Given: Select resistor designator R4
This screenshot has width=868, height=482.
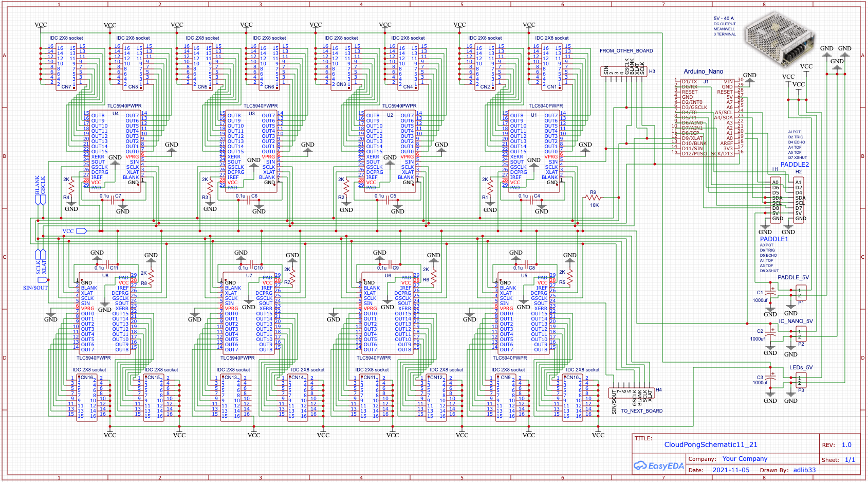Looking at the screenshot, I should click(x=66, y=198).
